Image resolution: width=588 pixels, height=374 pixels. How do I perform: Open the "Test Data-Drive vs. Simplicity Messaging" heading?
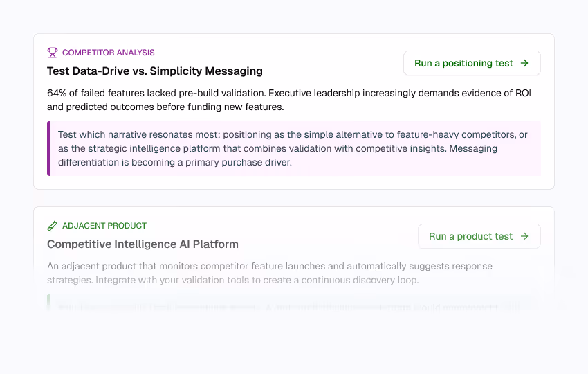pos(155,71)
